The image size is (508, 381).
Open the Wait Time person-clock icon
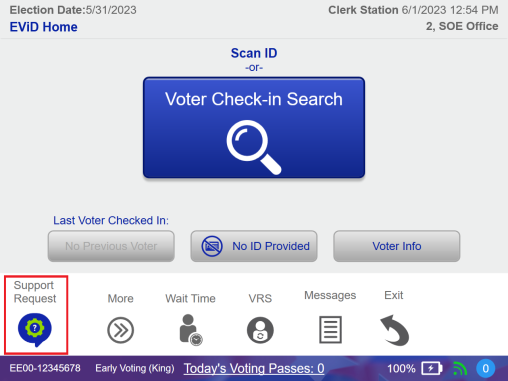point(191,330)
